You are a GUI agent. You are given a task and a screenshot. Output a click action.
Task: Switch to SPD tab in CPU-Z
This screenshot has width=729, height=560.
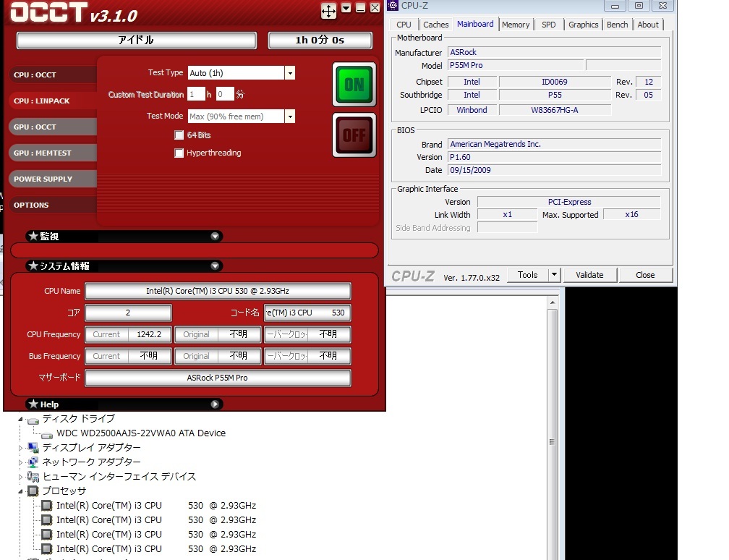[x=549, y=25]
